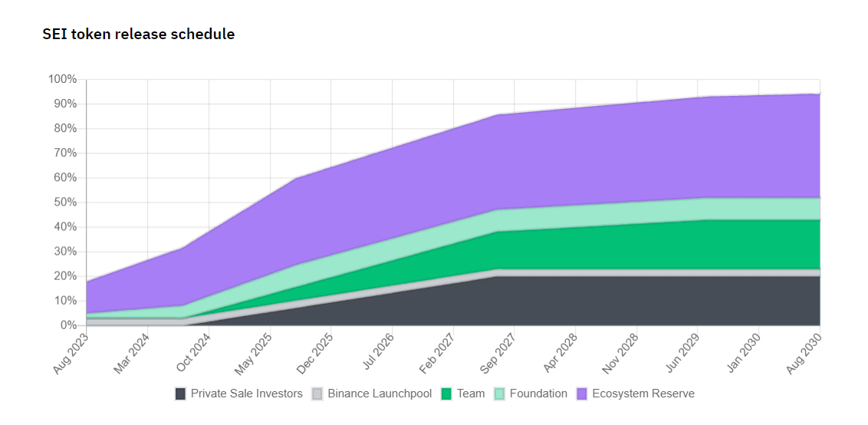Click the 30% y-axis label

(x=65, y=252)
